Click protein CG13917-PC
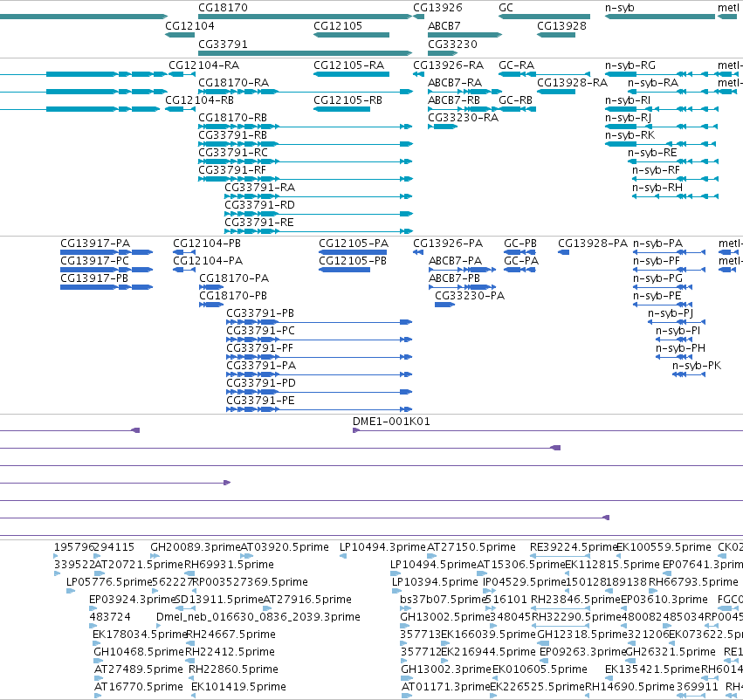743x700 pixels. pyautogui.click(x=107, y=270)
